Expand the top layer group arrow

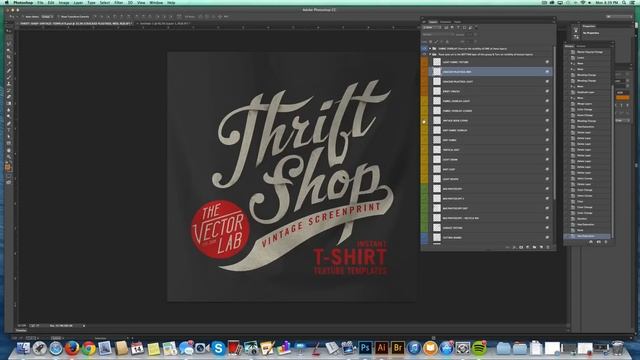(430, 49)
